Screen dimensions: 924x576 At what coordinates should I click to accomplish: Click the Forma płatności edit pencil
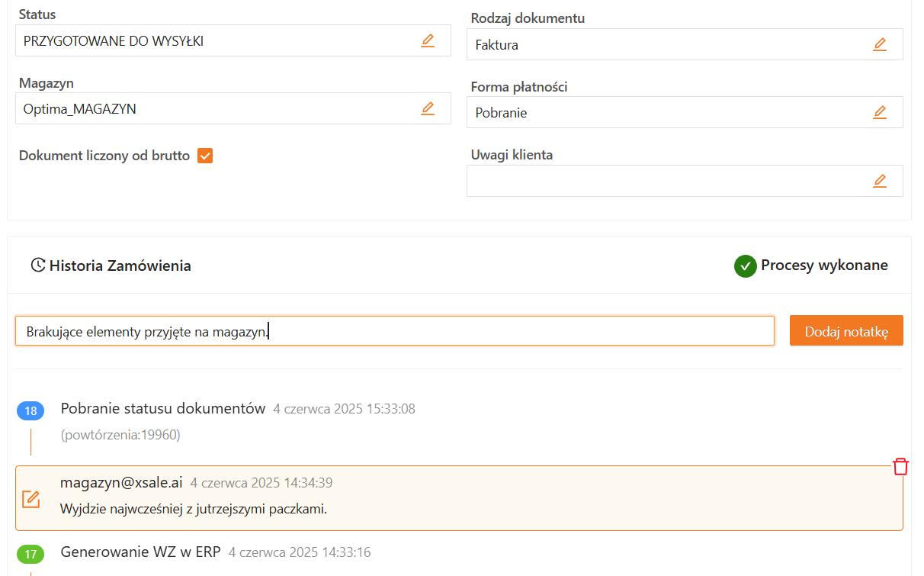(x=880, y=112)
